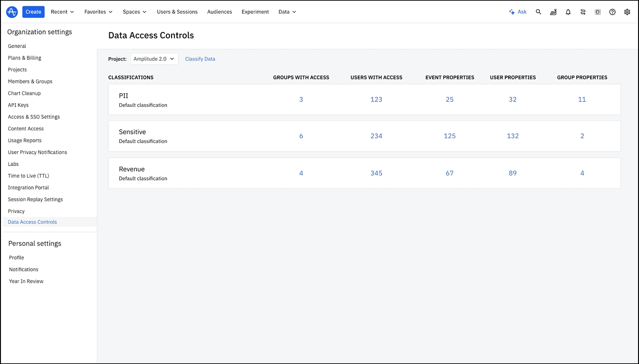639x364 pixels.
Task: Open the help question mark icon
Action: pos(612,12)
